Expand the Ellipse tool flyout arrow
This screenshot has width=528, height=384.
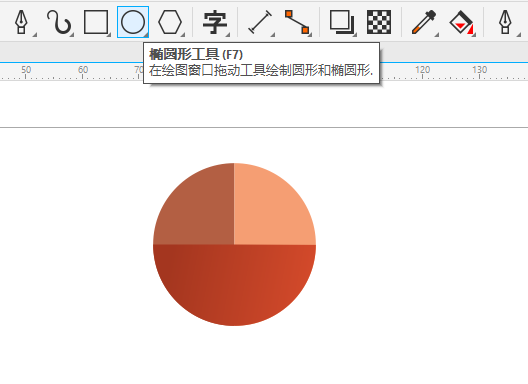146,34
